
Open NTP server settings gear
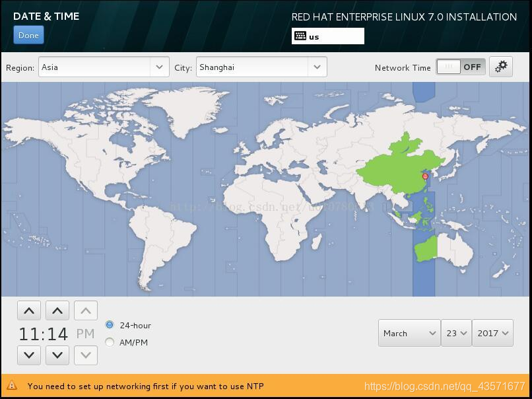click(x=501, y=67)
